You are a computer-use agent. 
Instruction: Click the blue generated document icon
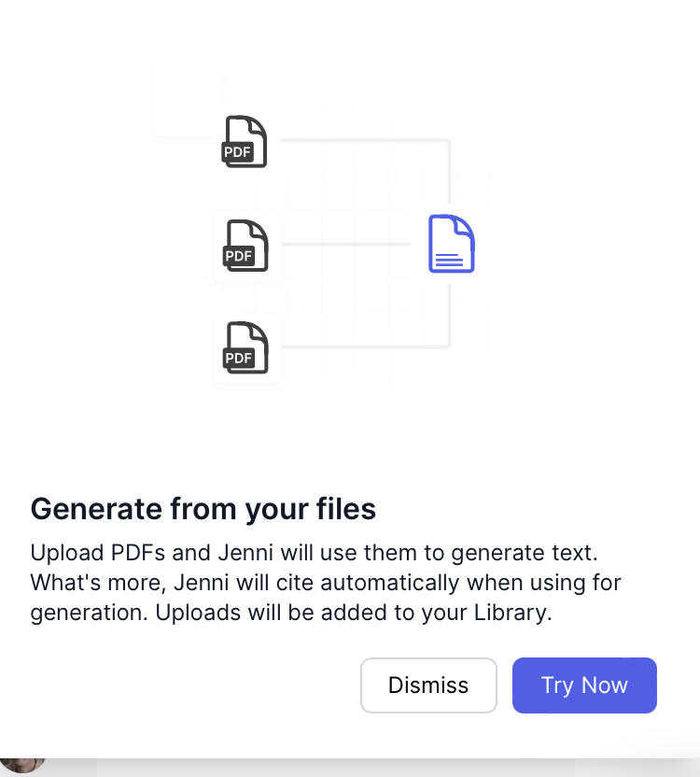pos(452,244)
